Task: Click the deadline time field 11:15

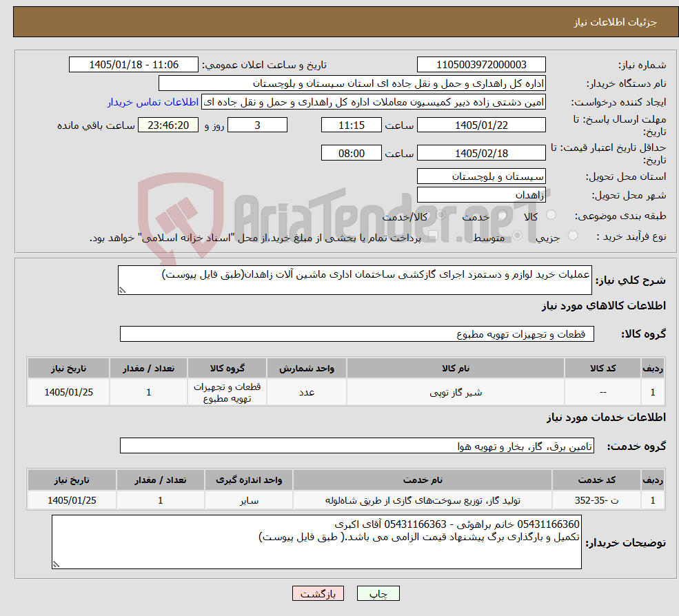Action: (x=351, y=125)
